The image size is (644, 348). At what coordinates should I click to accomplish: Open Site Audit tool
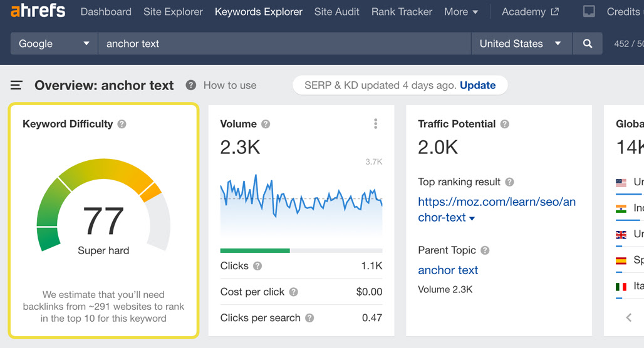[337, 12]
